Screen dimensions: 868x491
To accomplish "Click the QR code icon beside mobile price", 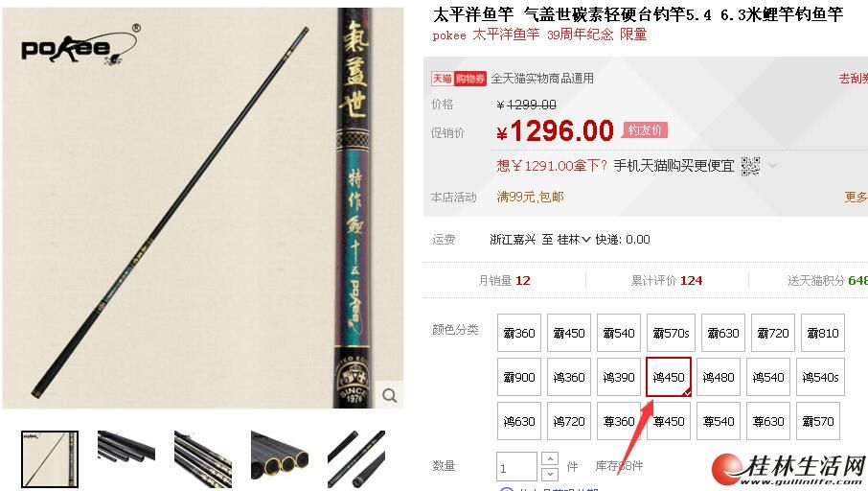I will [x=750, y=166].
